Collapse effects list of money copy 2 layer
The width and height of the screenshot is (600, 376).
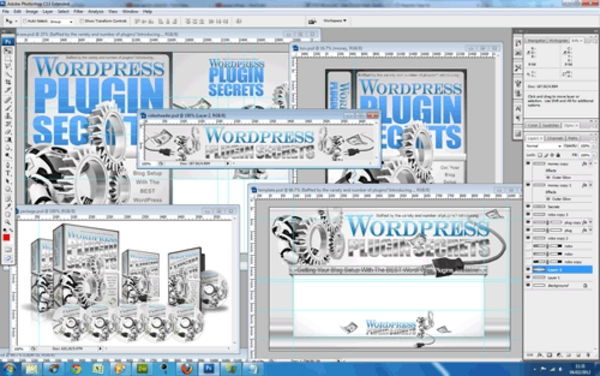click(x=590, y=185)
